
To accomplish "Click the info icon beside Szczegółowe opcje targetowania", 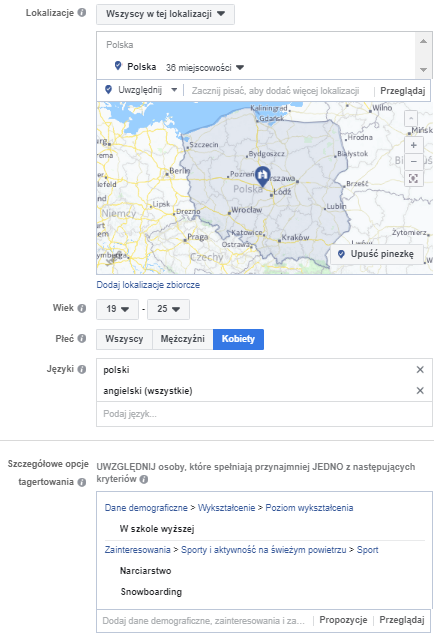I will (82, 482).
